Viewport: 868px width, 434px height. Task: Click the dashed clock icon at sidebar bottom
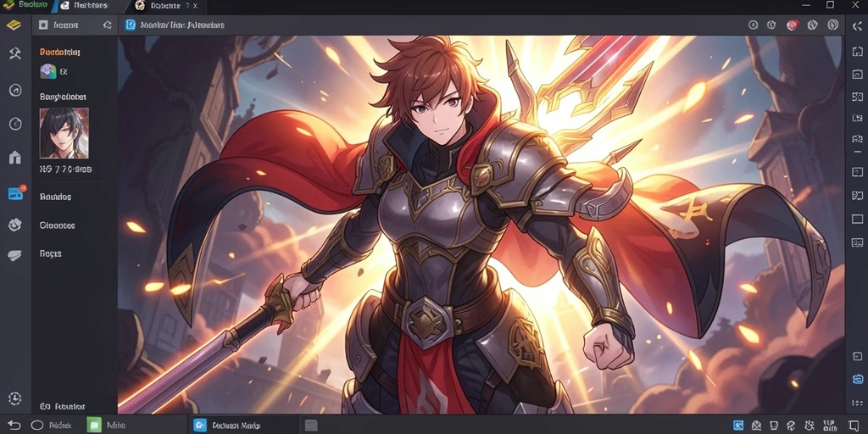click(15, 398)
